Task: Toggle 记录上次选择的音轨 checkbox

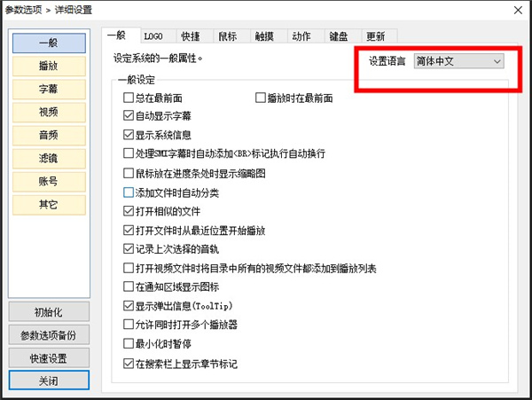Action: tap(129, 249)
